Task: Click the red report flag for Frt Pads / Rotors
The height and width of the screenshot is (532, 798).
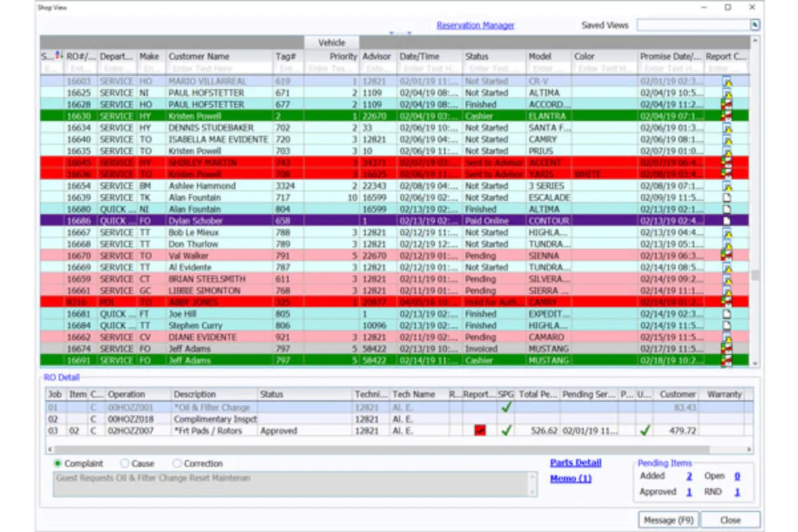Action: 479,431
